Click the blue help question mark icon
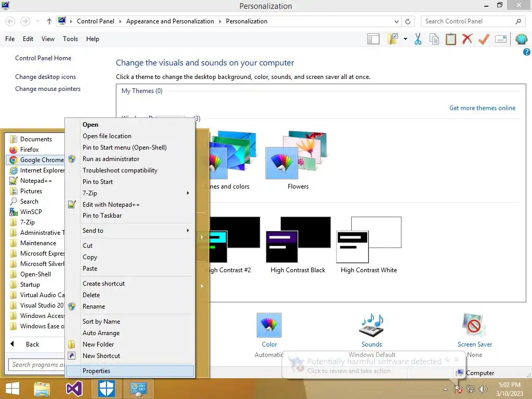Viewport: 532px width, 399px height. coord(527,52)
